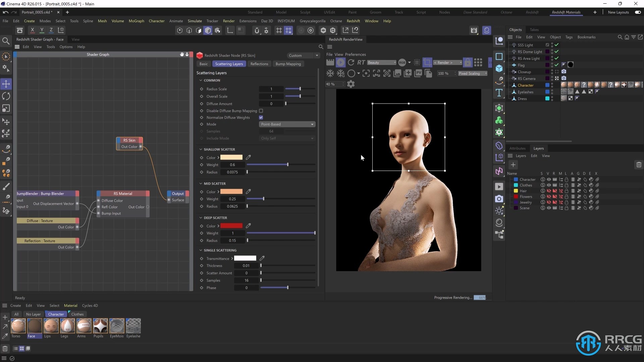Switch to Sculpt layout
This screenshot has height=362, width=644.
click(305, 12)
